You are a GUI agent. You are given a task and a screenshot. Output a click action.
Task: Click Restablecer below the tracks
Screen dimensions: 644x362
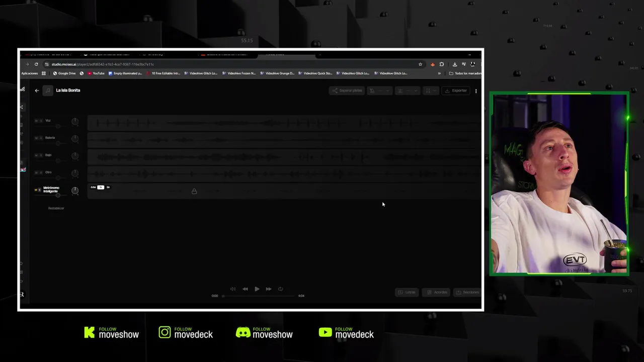56,208
